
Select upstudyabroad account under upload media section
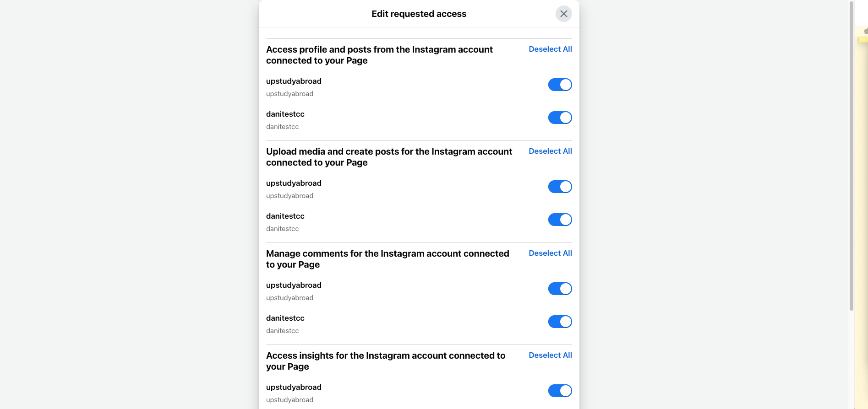pyautogui.click(x=294, y=183)
